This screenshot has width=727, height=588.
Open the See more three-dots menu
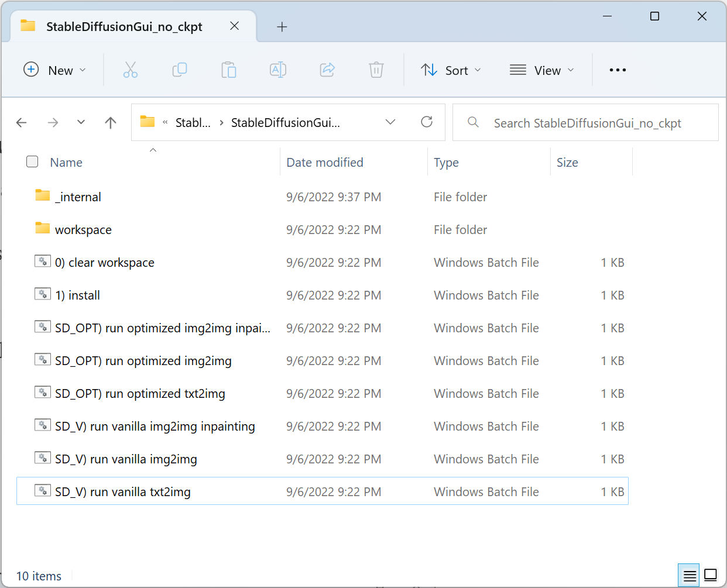click(x=618, y=70)
